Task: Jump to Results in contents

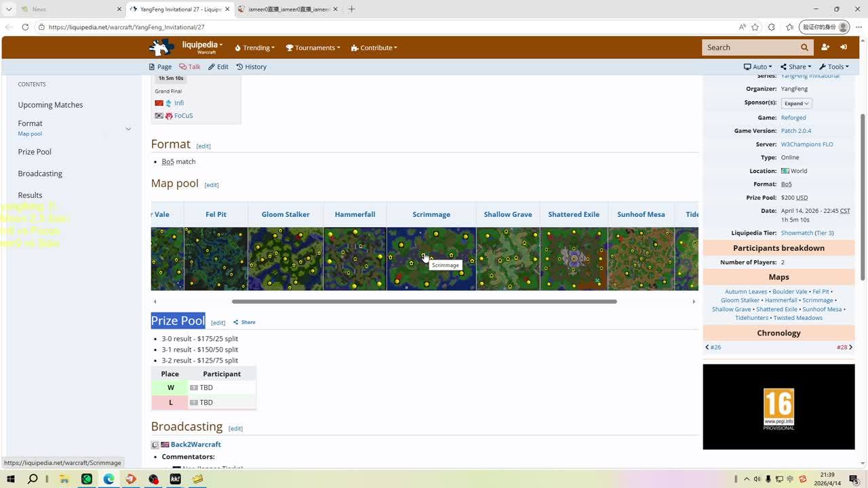Action: pos(30,195)
